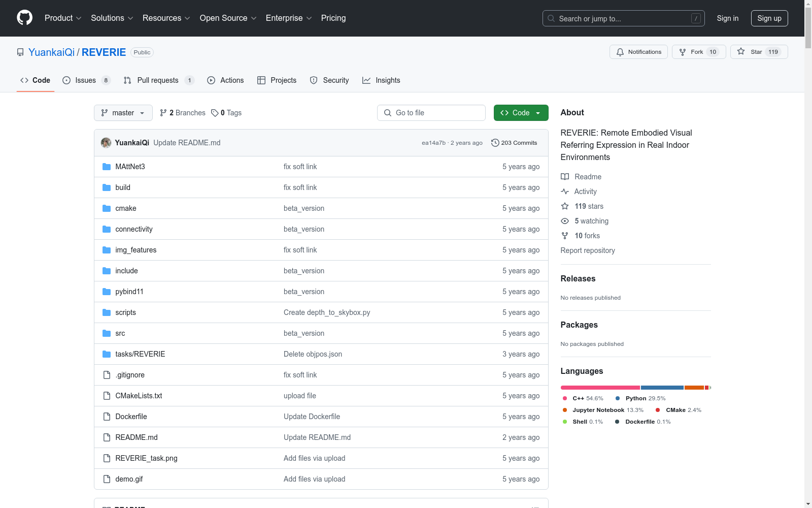Image resolution: width=812 pixels, height=508 pixels.
Task: Open the Actions tab
Action: (x=225, y=80)
